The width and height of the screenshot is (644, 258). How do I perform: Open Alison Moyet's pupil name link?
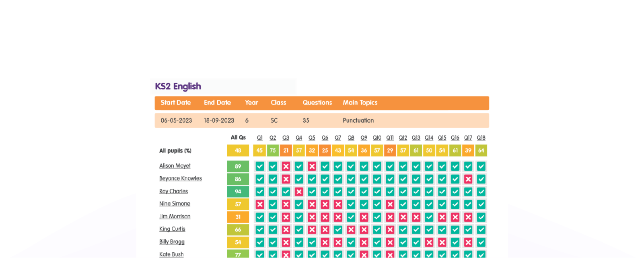(175, 166)
